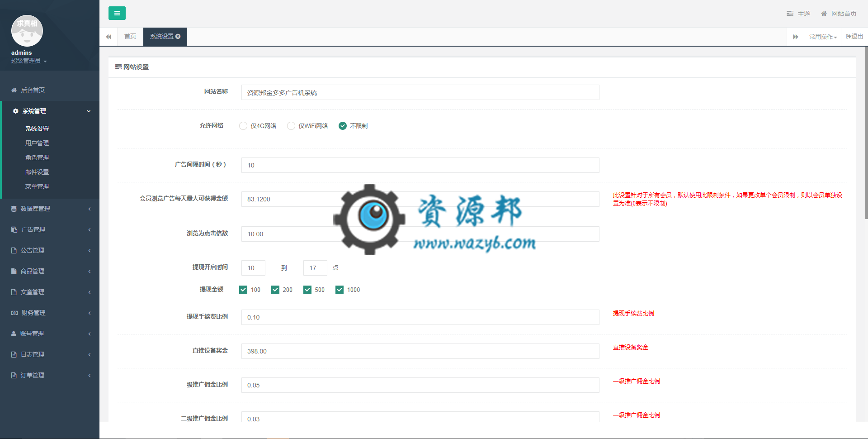Click the 一级推广佣金比例 input field

pos(420,385)
